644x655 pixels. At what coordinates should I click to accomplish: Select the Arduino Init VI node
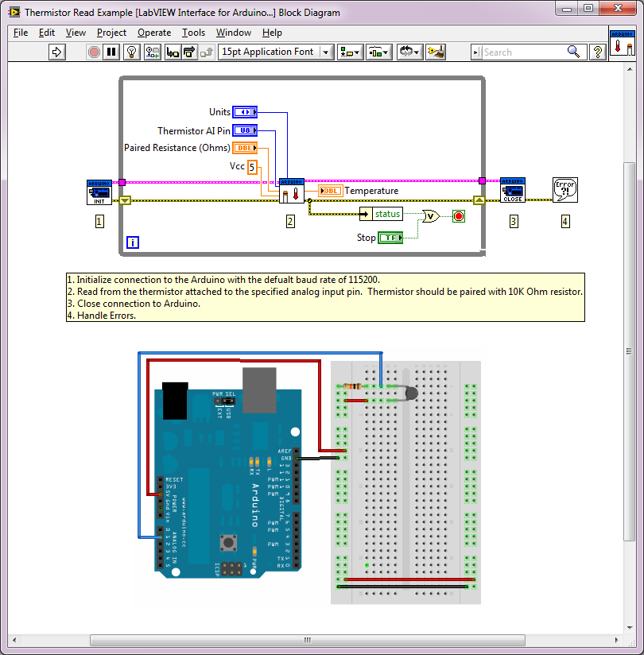click(99, 192)
